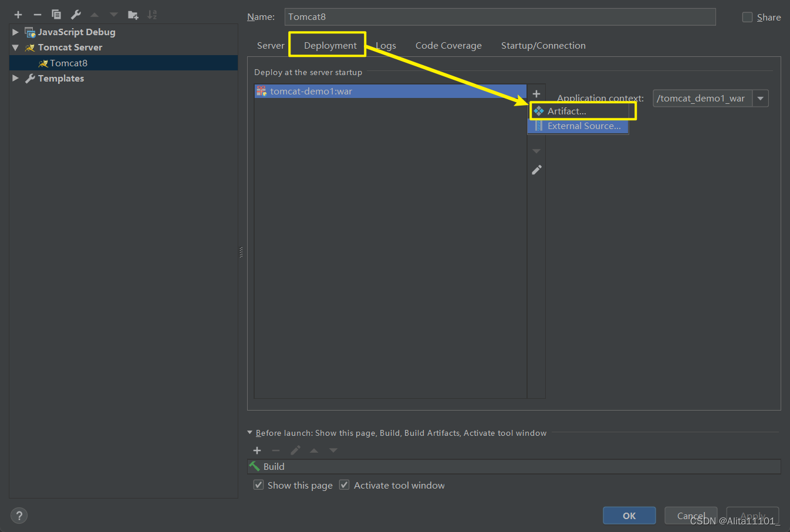Toggle Activate tool window checkbox
790x532 pixels.
click(345, 485)
